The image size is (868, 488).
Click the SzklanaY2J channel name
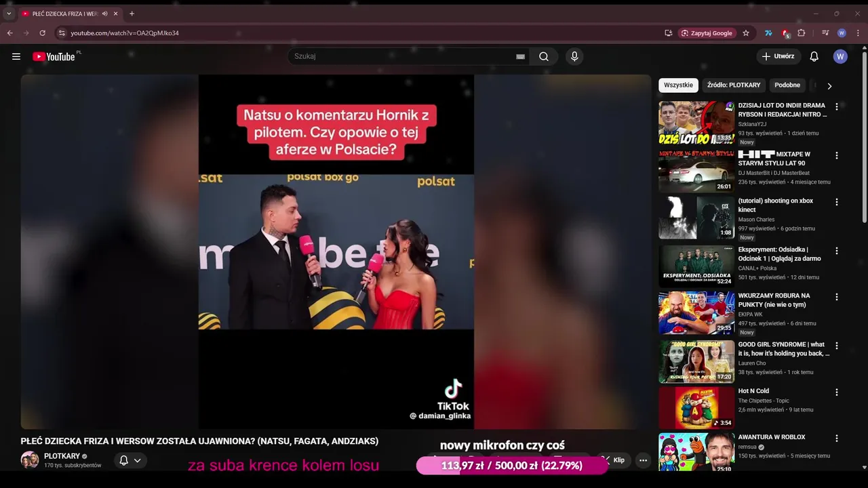[752, 124]
